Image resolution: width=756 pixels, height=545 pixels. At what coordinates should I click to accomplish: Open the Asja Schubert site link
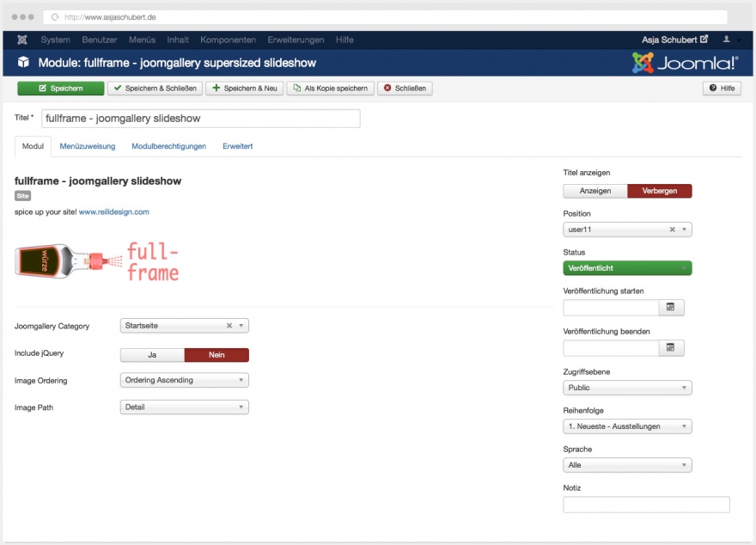coord(674,40)
